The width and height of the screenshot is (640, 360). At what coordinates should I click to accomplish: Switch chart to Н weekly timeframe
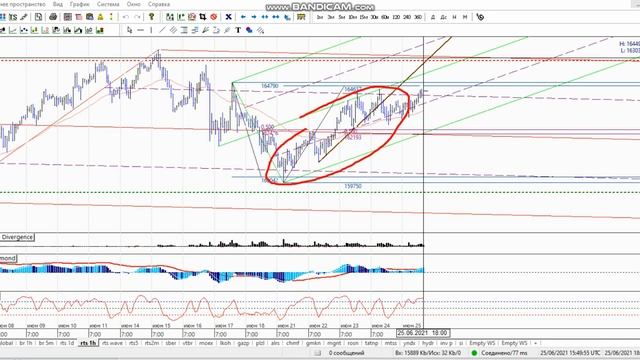coord(454,17)
